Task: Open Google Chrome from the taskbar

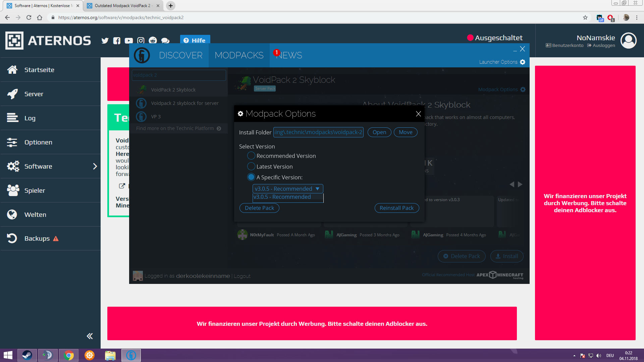Action: click(x=69, y=355)
